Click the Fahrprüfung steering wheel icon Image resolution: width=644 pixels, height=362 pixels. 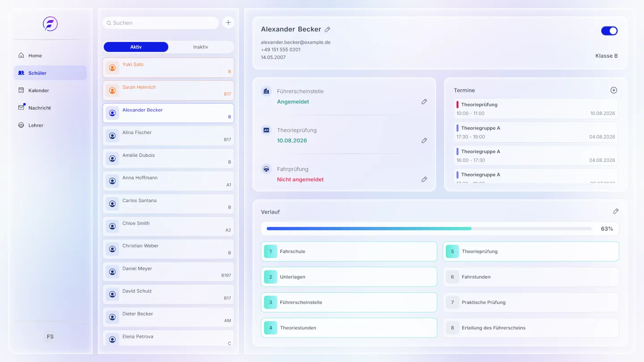266,169
